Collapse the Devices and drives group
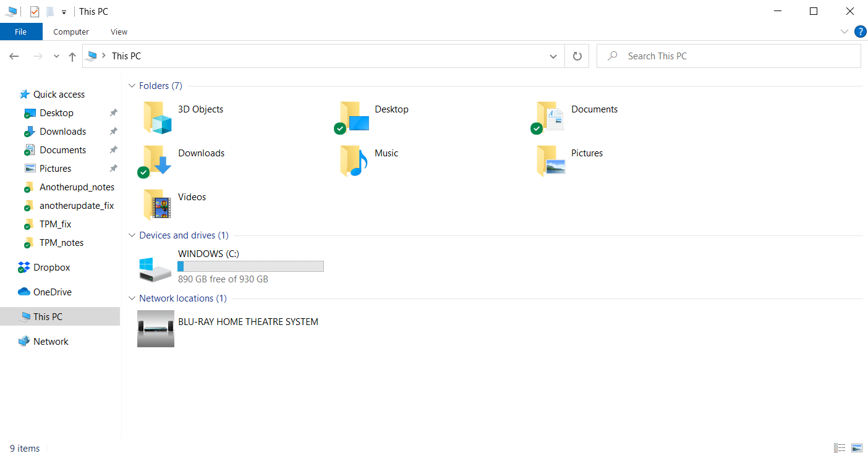868x456 pixels. 132,235
